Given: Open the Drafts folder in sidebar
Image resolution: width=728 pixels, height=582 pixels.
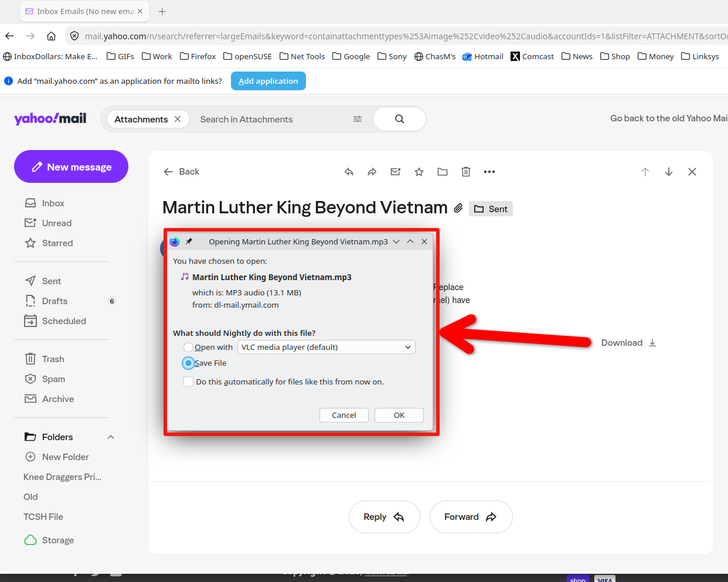Looking at the screenshot, I should 55,301.
